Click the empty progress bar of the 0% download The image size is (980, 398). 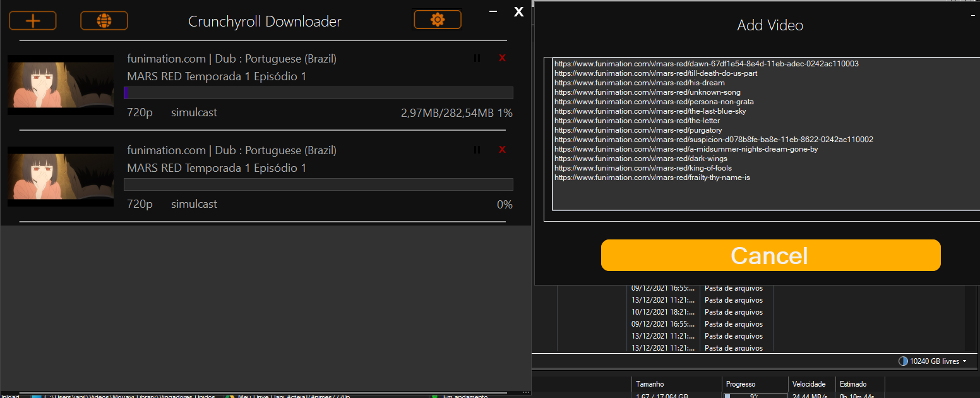(x=318, y=184)
